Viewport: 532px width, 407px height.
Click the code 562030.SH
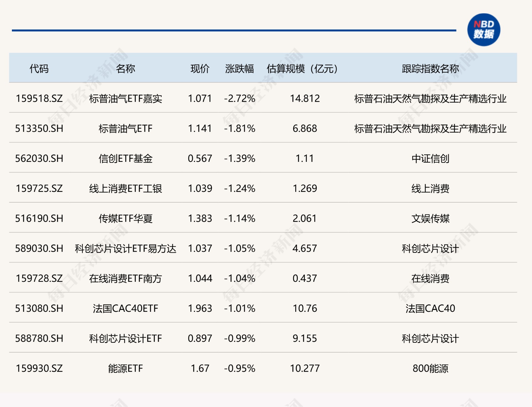[x=39, y=159]
